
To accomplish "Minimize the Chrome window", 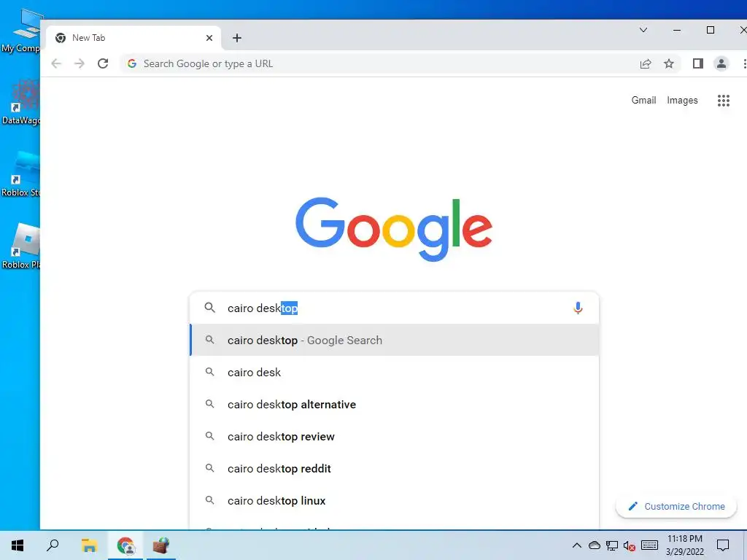I will pos(676,30).
